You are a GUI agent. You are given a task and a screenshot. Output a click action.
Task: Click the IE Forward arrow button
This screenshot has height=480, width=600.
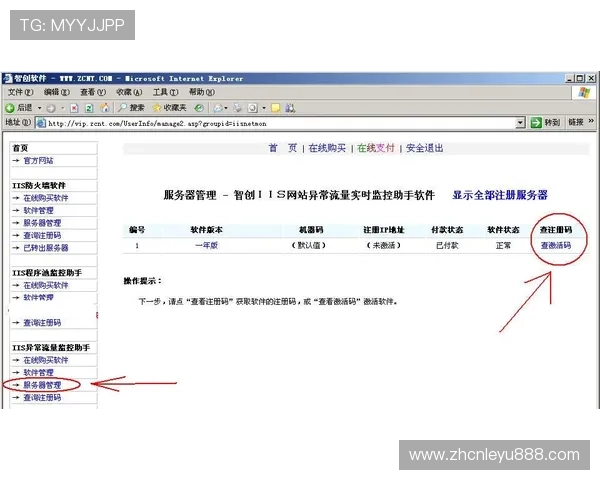click(51, 108)
